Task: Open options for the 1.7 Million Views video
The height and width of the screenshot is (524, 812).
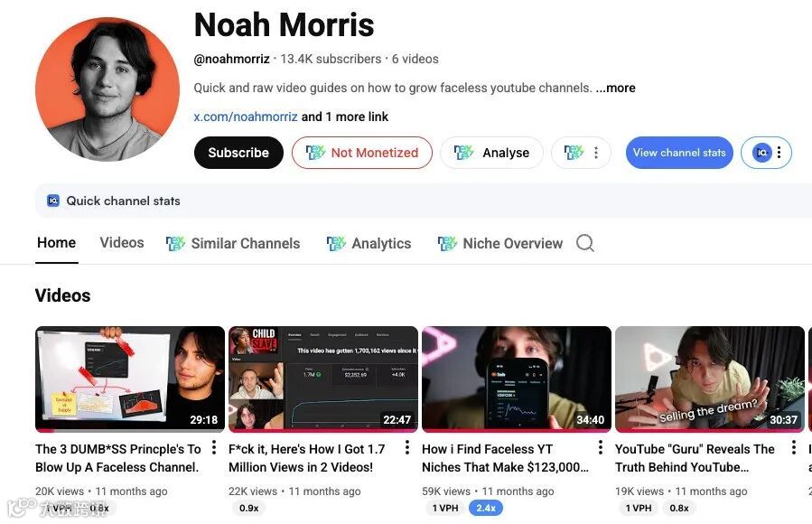Action: tap(407, 448)
